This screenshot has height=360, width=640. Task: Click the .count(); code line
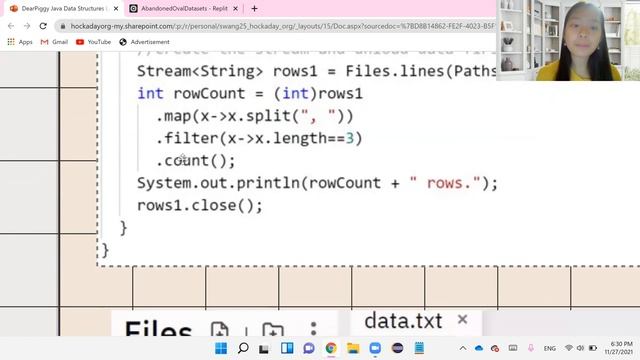(x=196, y=161)
